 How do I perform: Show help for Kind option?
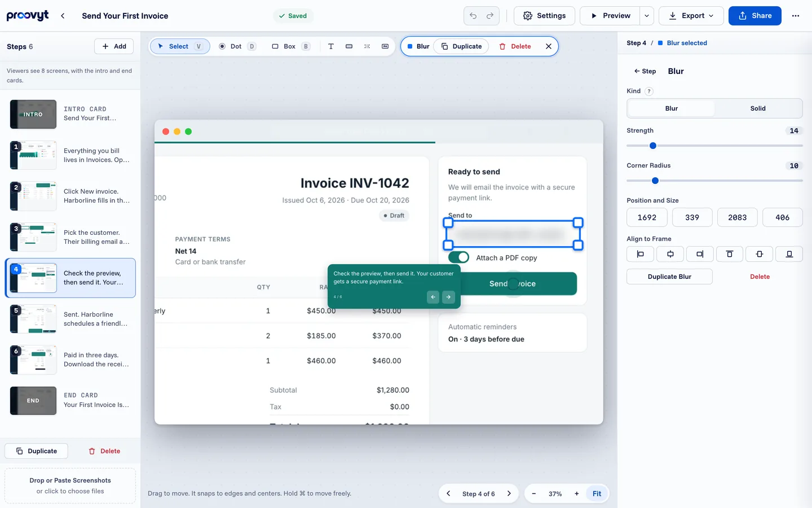coord(649,91)
